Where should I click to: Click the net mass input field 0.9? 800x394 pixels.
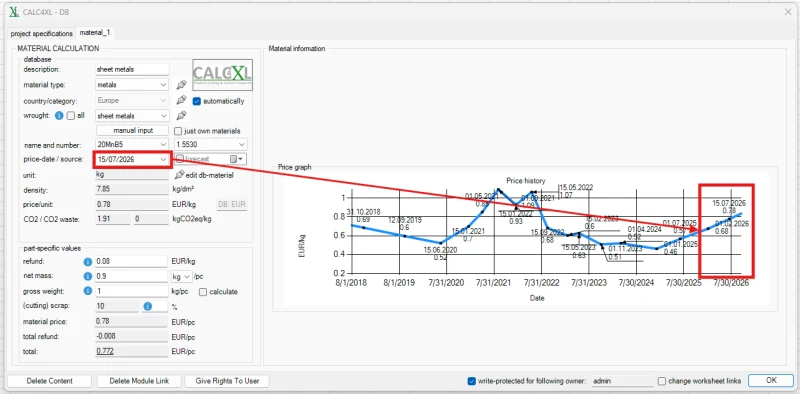point(131,277)
